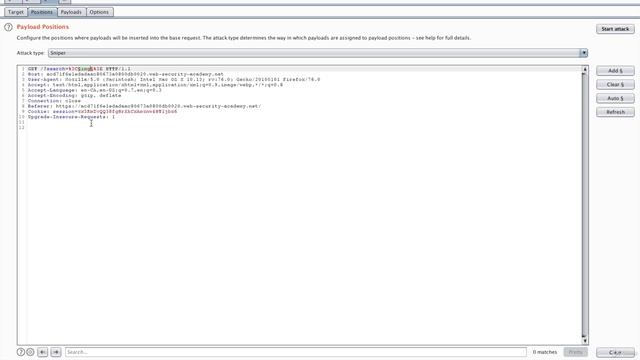Screen dimensions: 640x360
Task: Click the Accept-Encoding header line
Action: tap(74, 96)
